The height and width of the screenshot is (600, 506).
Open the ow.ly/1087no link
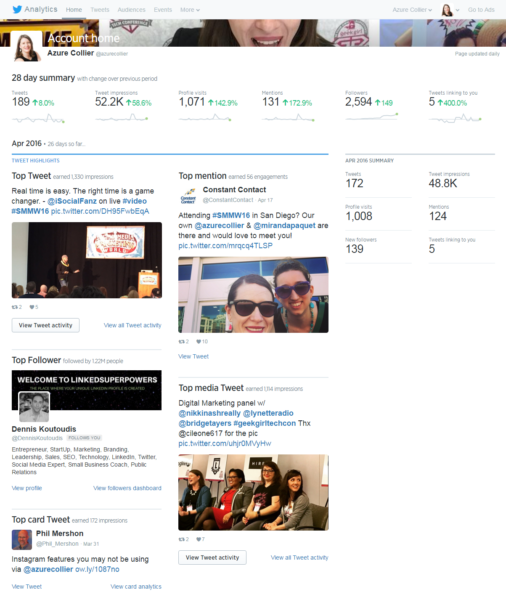coord(97,569)
